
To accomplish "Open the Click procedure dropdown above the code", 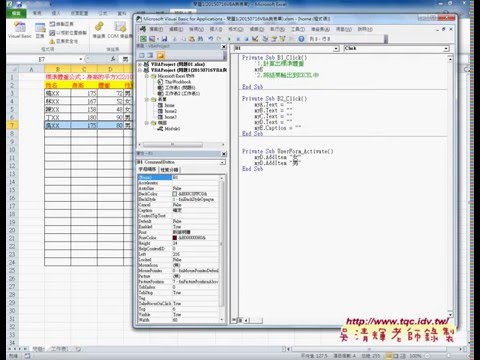I will pos(446,49).
